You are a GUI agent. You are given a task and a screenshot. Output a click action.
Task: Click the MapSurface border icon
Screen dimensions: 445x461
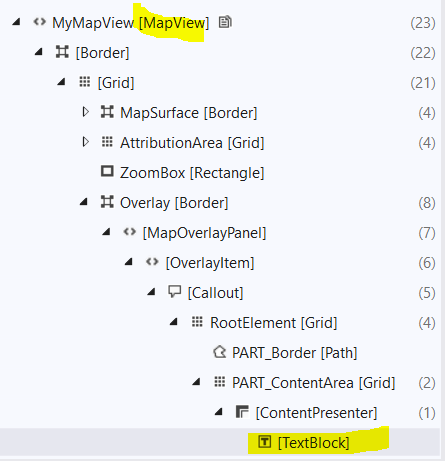(107, 112)
